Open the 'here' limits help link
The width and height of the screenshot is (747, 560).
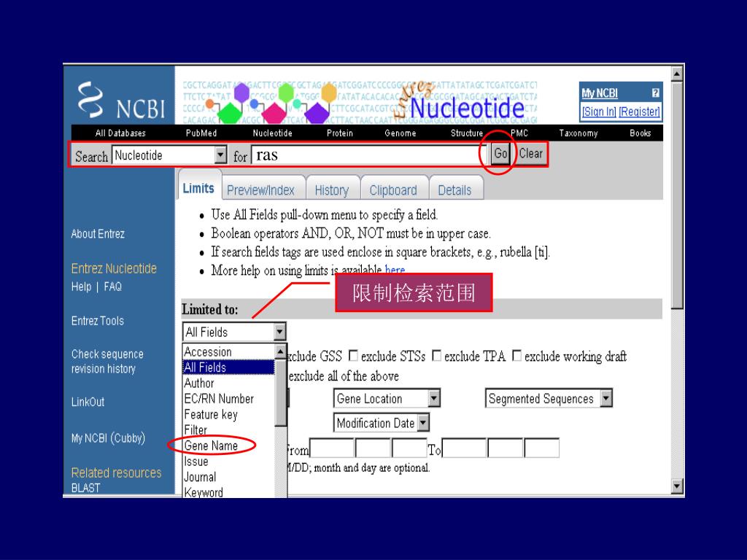click(x=395, y=270)
